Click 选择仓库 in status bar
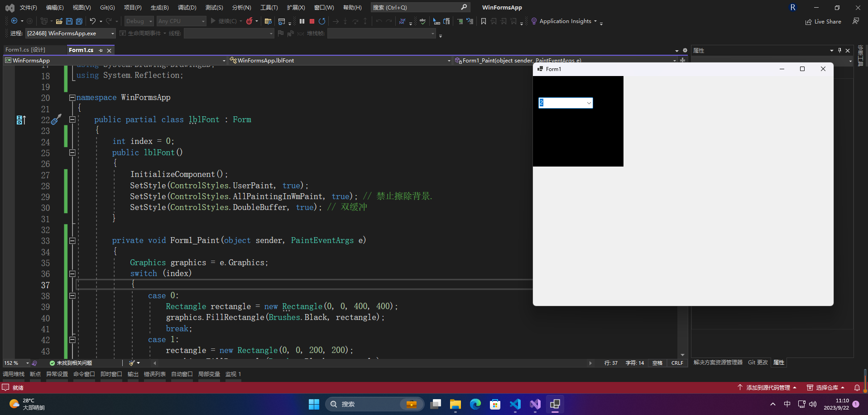Screen dimensions: 868x415 pos(826,388)
